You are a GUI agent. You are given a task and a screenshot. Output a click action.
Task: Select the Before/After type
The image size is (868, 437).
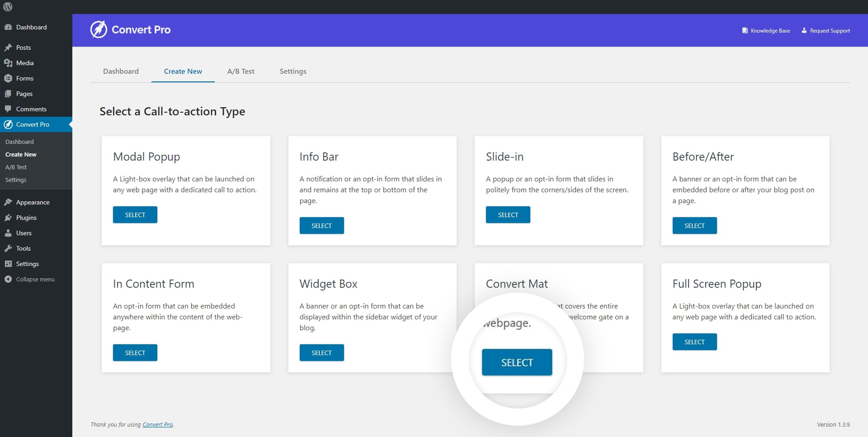(x=694, y=226)
